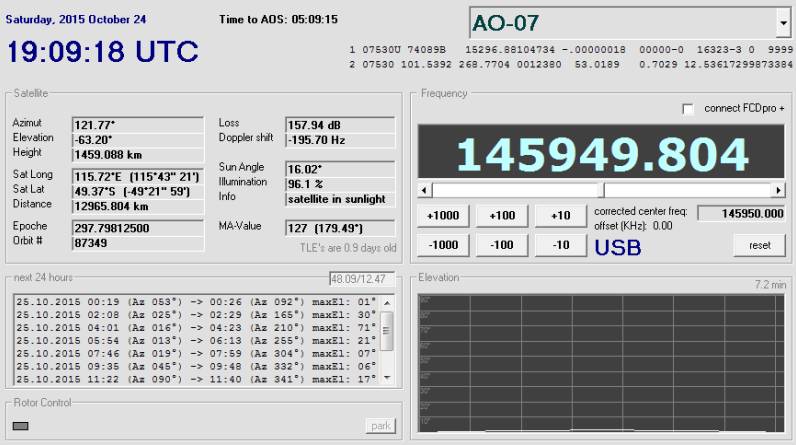
Task: Click the frequency slider left arrow
Action: (424, 190)
